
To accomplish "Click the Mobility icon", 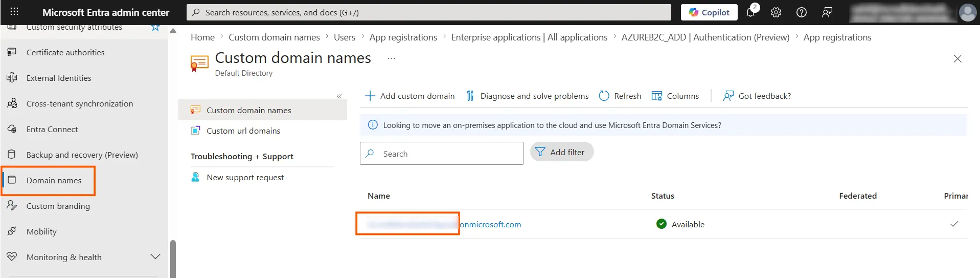I will [12, 231].
